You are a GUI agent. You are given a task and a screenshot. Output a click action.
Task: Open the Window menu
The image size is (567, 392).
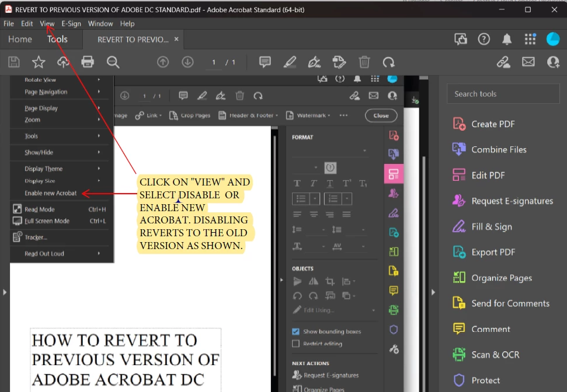(100, 23)
